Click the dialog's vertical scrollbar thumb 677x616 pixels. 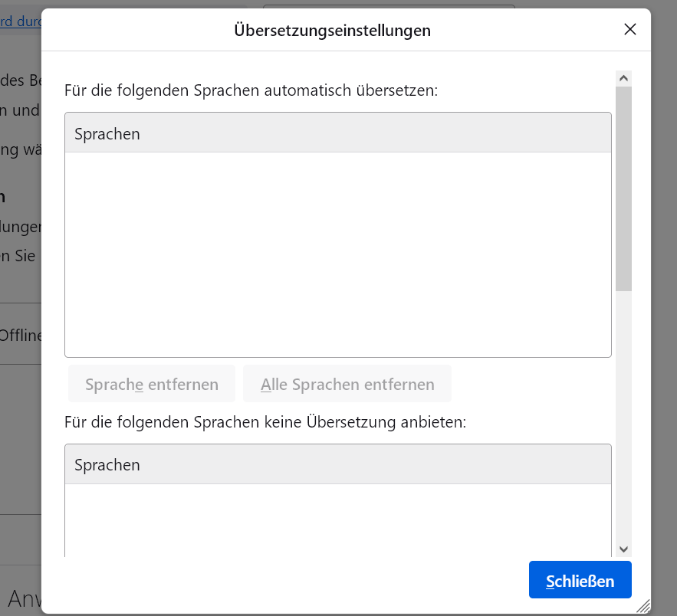pyautogui.click(x=623, y=188)
